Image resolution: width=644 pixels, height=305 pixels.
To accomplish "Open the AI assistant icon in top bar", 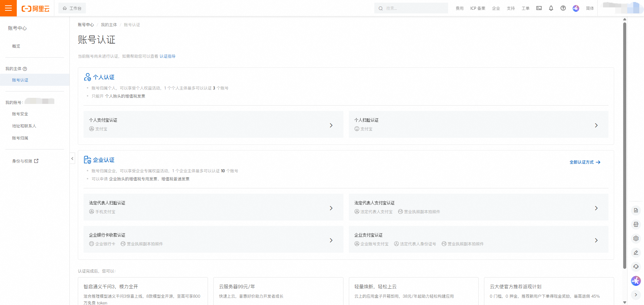I will point(576,8).
